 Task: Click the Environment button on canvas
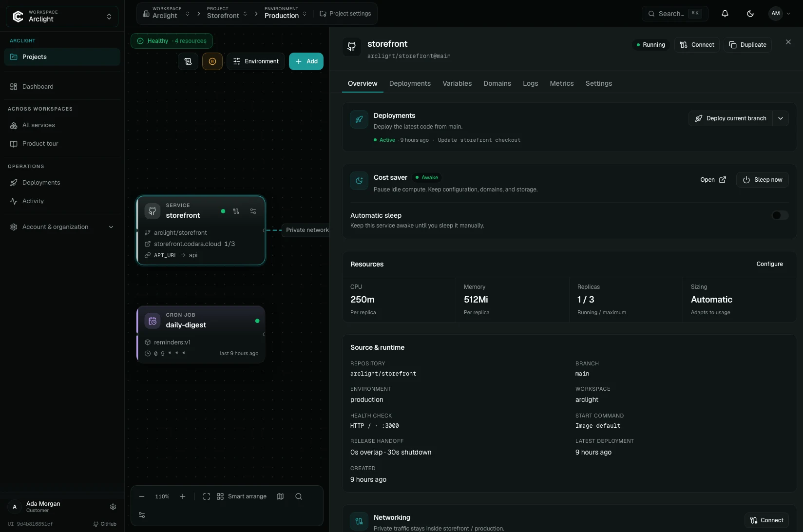tap(256, 61)
